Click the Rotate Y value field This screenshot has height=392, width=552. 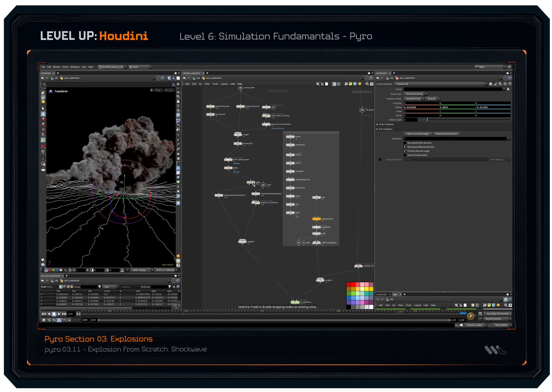[x=457, y=107]
